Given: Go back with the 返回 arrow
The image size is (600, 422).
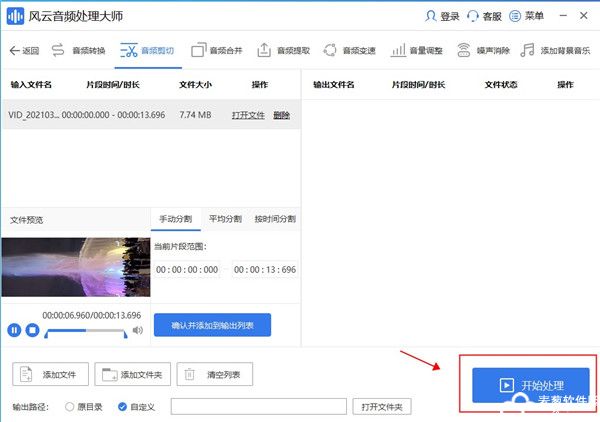Looking at the screenshot, I should 24,51.
